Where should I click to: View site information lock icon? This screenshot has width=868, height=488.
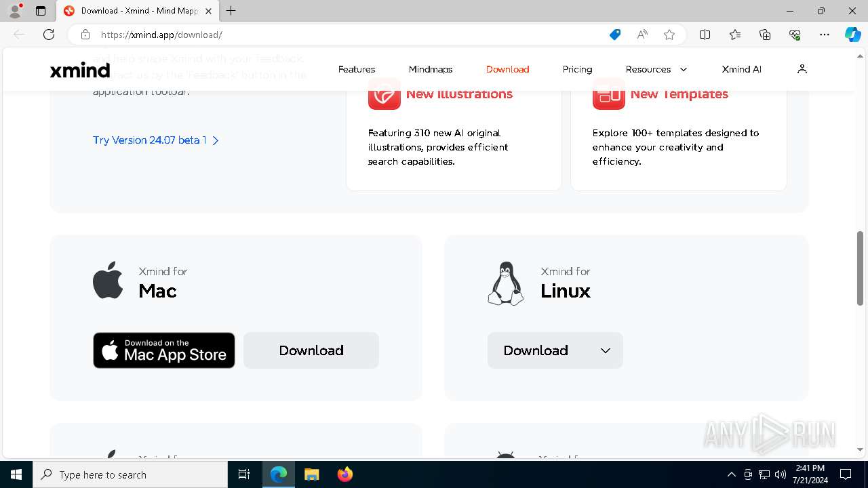click(85, 35)
